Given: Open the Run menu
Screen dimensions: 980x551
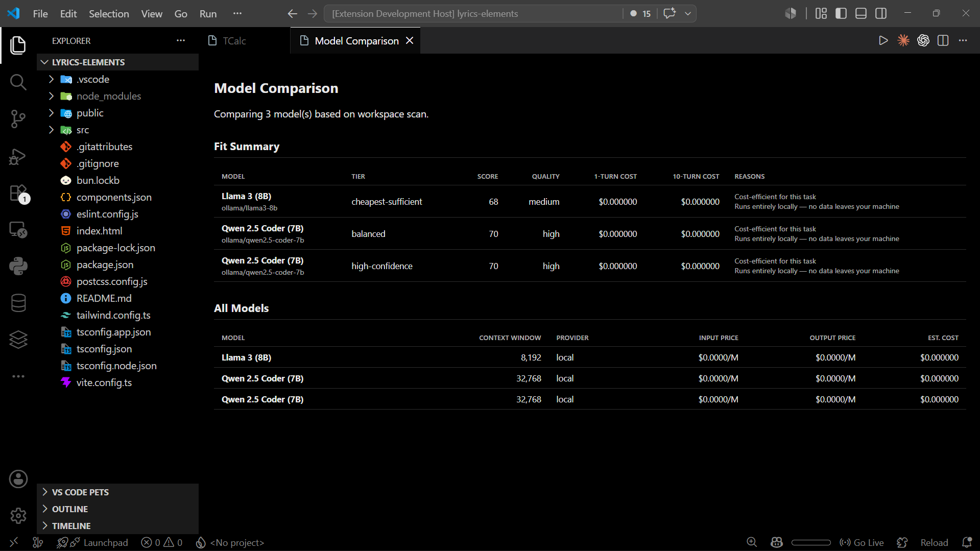Looking at the screenshot, I should [208, 14].
